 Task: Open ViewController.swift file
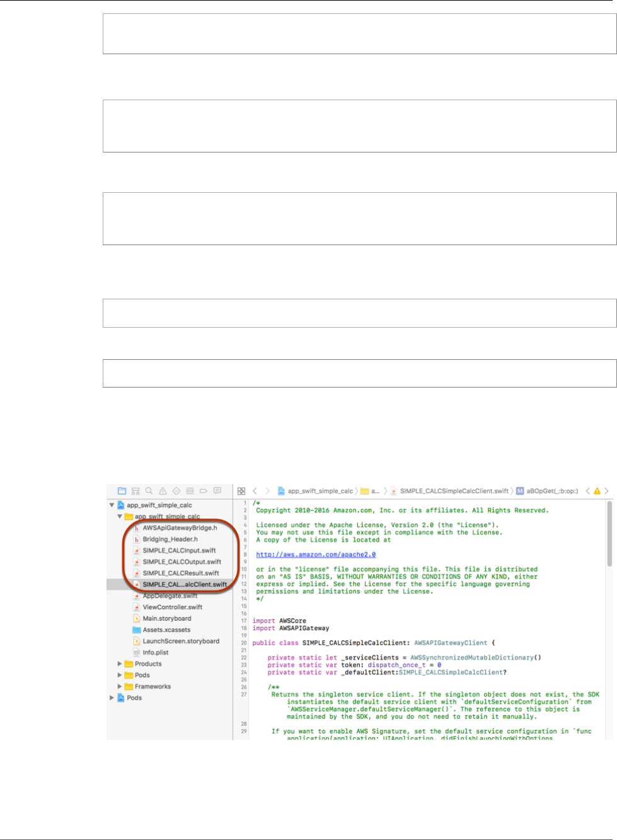click(x=168, y=607)
